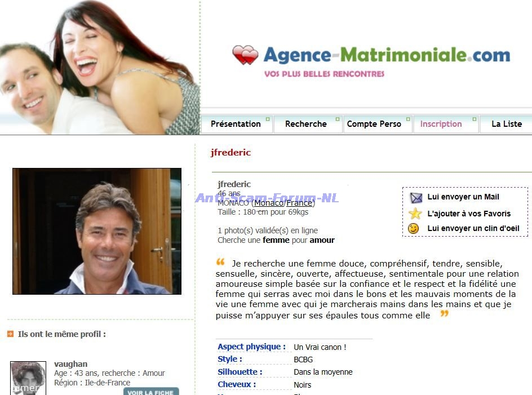Open vaughan's profile thumbnail photo

tap(28, 378)
